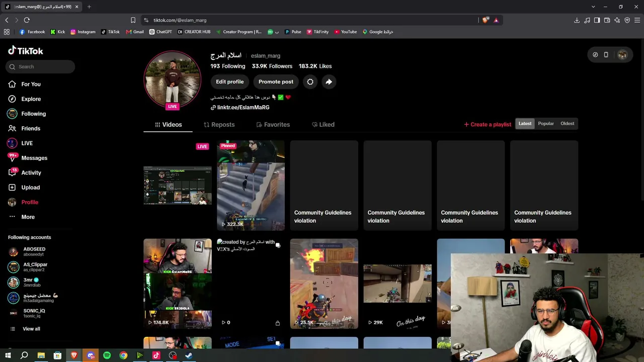
Task: Open the LIVE stream thumbnail
Action: [178, 186]
